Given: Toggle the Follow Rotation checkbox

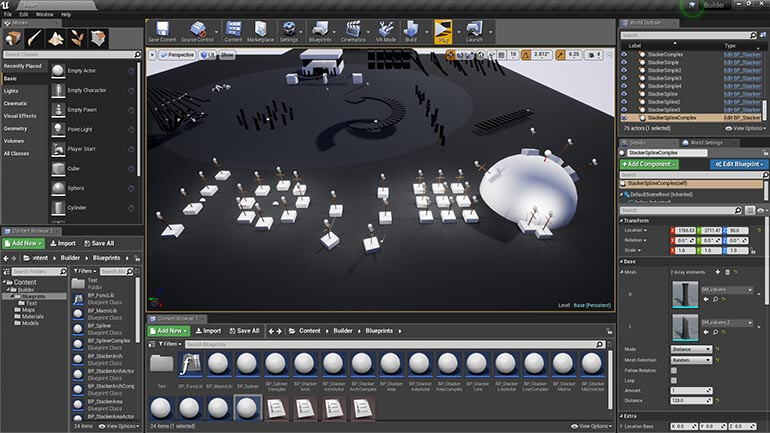Looking at the screenshot, I should pos(674,370).
